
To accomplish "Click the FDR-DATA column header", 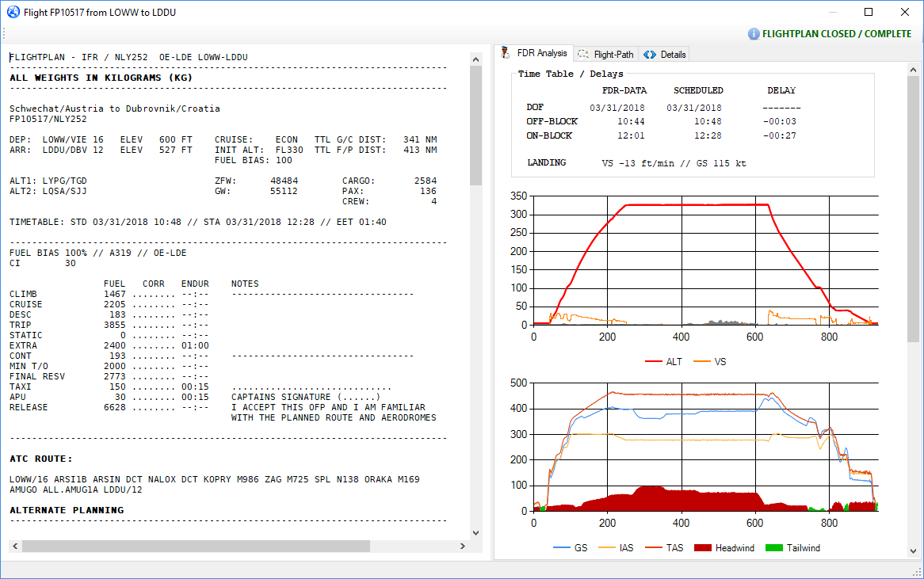I will [624, 91].
